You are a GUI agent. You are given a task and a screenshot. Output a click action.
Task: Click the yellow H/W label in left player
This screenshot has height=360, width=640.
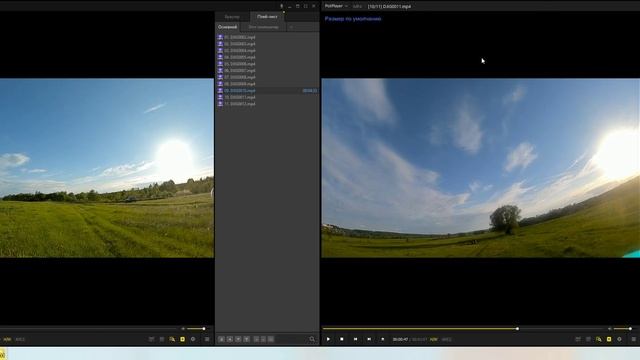[7, 339]
